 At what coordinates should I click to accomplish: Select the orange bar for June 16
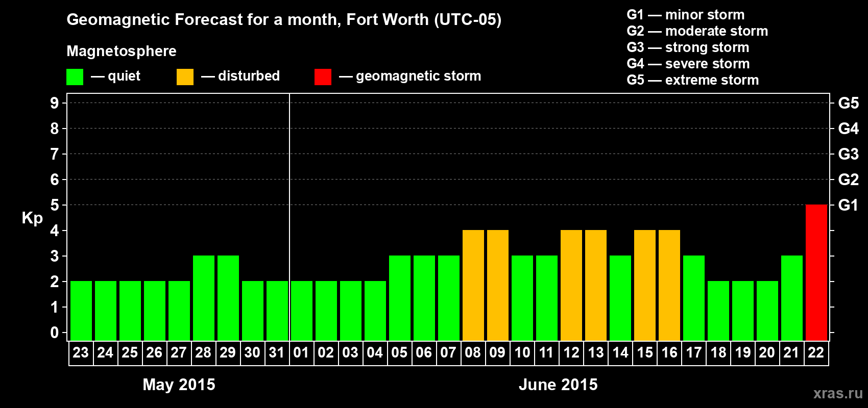tap(669, 285)
